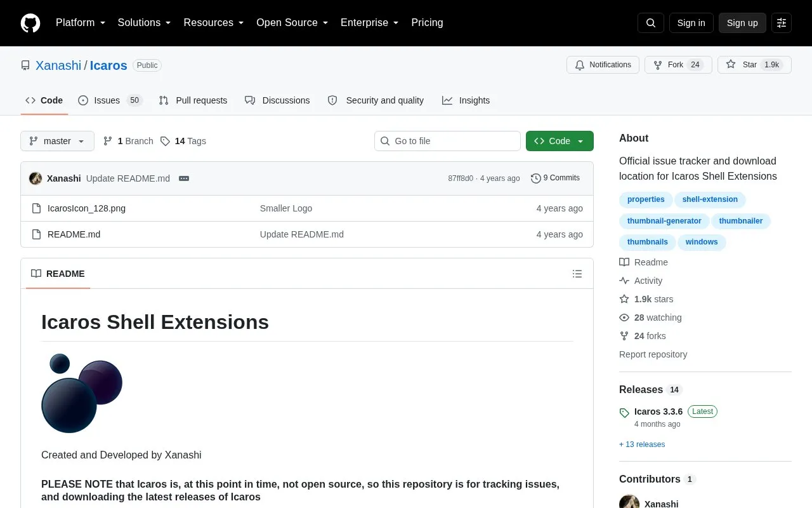The height and width of the screenshot is (508, 812).
Task: Open the Xanashi owner link
Action: click(58, 65)
